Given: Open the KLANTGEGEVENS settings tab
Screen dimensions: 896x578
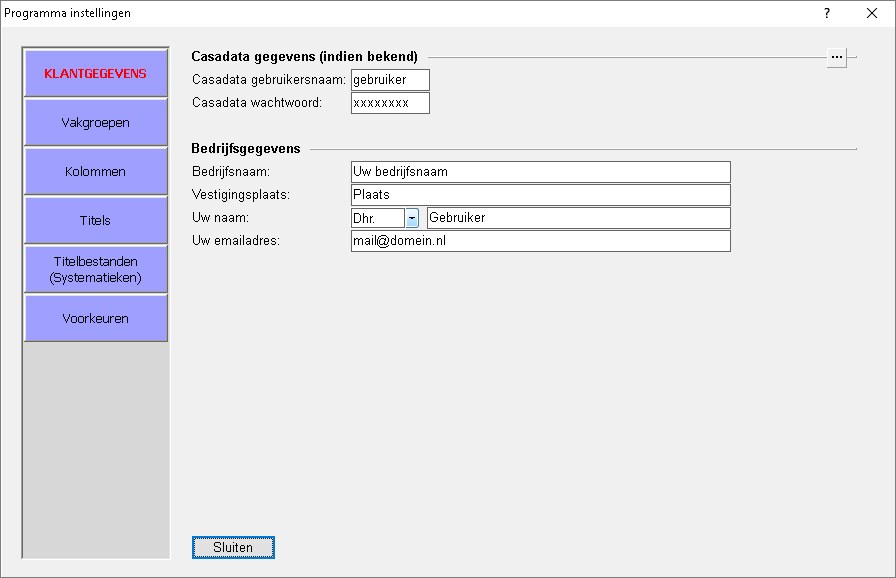Looking at the screenshot, I should [x=95, y=73].
